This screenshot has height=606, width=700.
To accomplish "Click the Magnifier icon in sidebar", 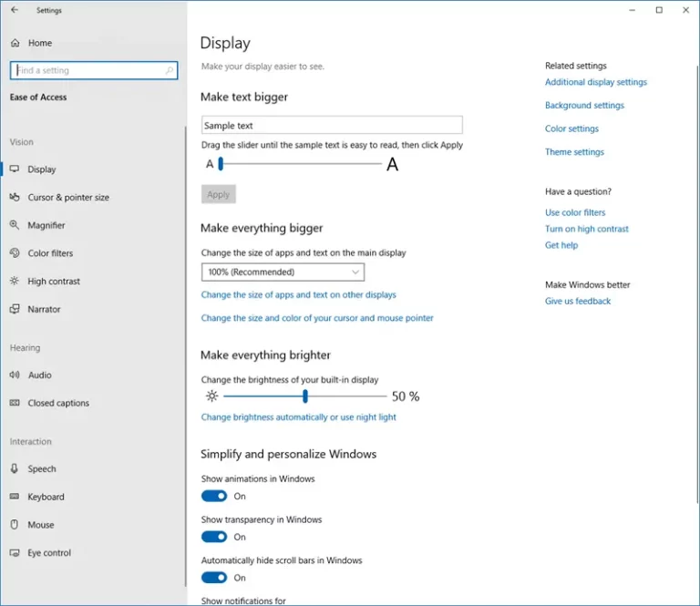I will click(x=15, y=225).
